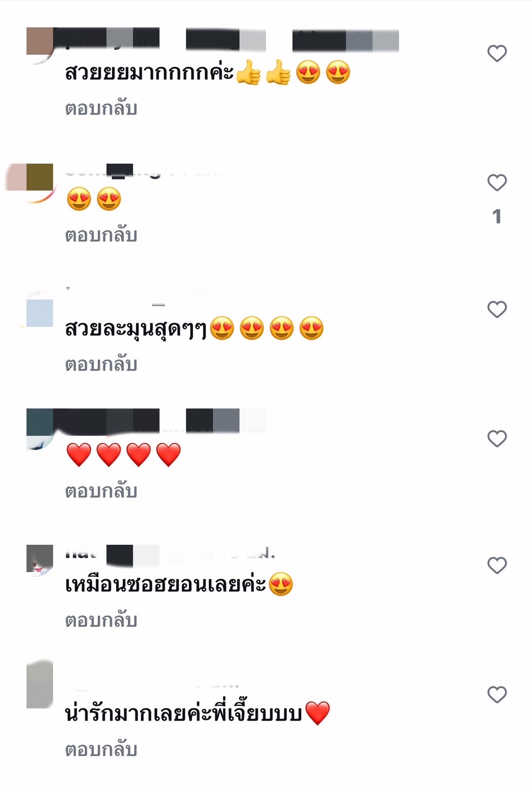Like the four red hearts comment
Viewport: 532px width, 790px height.
click(x=497, y=438)
